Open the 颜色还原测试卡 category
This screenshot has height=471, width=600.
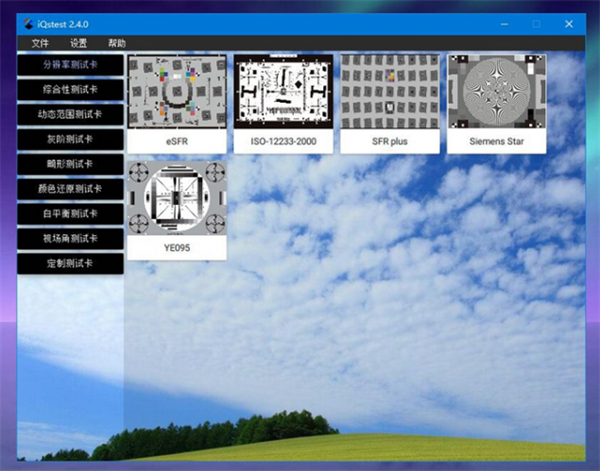click(70, 189)
